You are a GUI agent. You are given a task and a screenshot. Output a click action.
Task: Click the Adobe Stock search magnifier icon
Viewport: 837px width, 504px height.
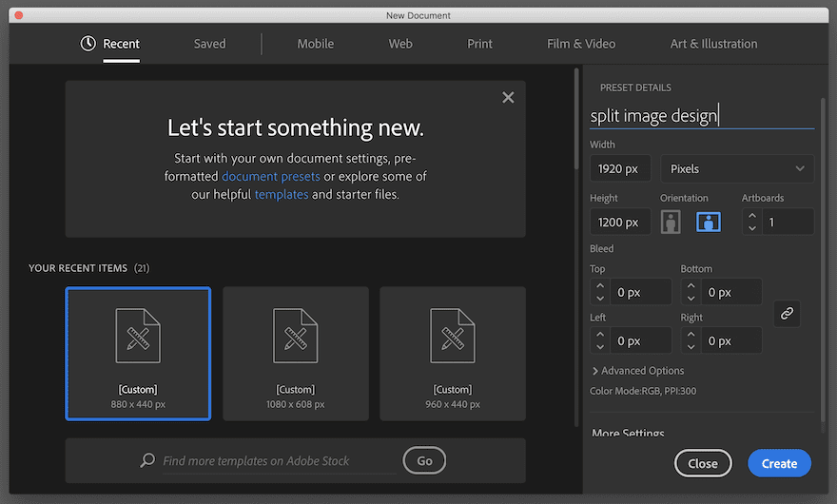(x=147, y=460)
